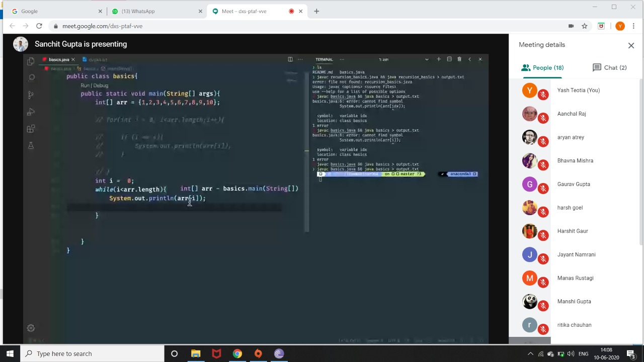Click muted mic icon beside Manas Rustagi
This screenshot has width=644, height=362.
pyautogui.click(x=543, y=282)
